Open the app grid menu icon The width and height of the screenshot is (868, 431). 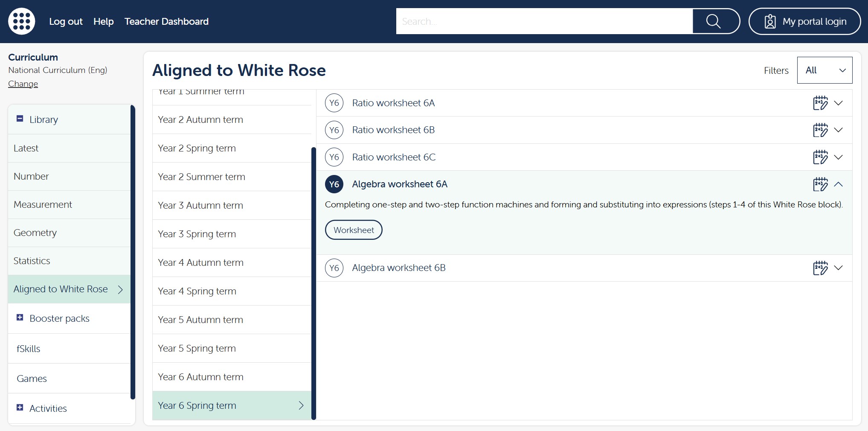tap(22, 21)
